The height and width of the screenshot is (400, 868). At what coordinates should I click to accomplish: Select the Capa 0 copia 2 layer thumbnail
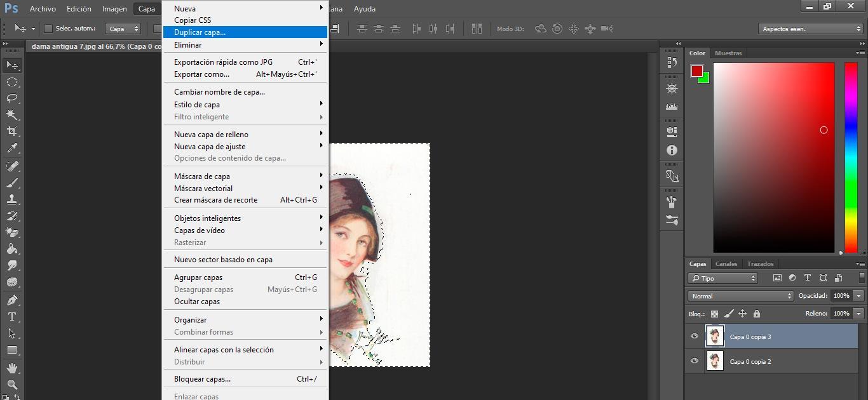pos(715,361)
